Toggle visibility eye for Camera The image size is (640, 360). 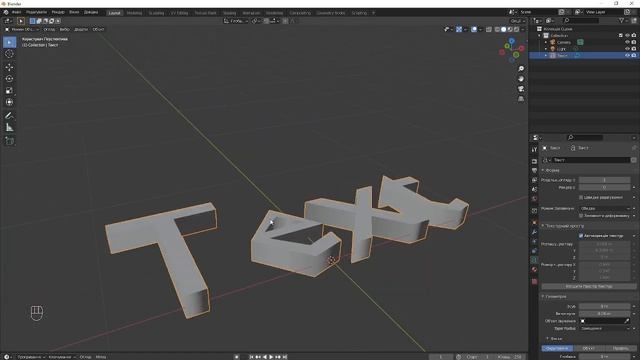[x=627, y=42]
